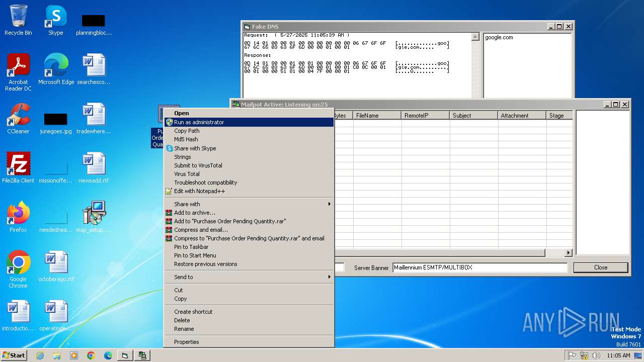Launch Google Chrome desktop shortcut
644x362 pixels.
18,269
